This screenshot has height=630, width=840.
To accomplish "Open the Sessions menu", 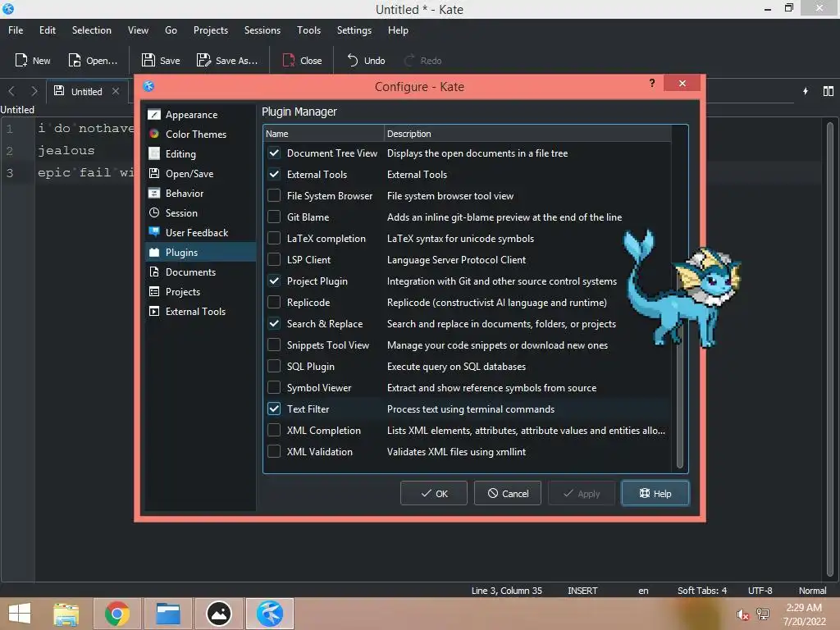I will click(x=262, y=30).
